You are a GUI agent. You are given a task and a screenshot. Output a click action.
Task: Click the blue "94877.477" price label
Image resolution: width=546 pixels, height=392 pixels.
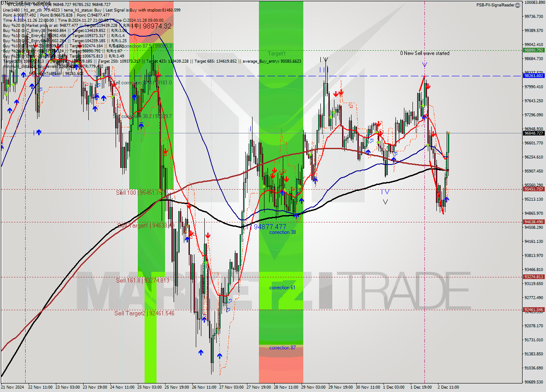(x=270, y=227)
